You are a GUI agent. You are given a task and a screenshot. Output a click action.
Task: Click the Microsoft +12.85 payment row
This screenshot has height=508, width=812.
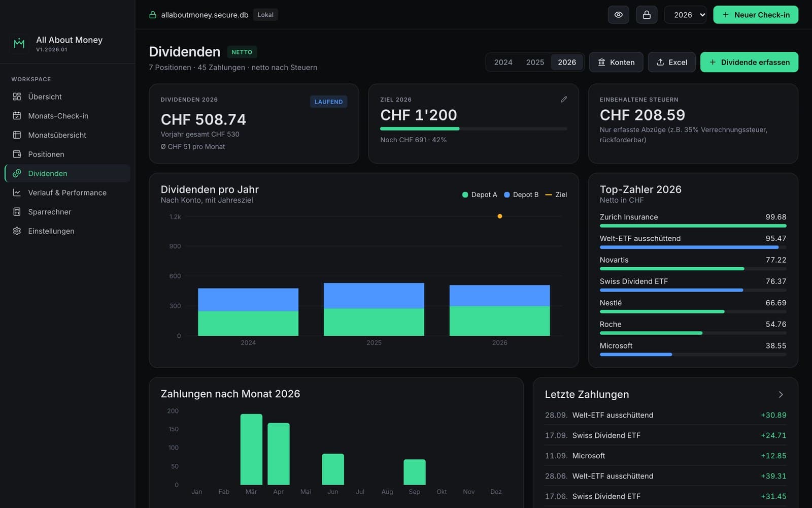tap(665, 456)
